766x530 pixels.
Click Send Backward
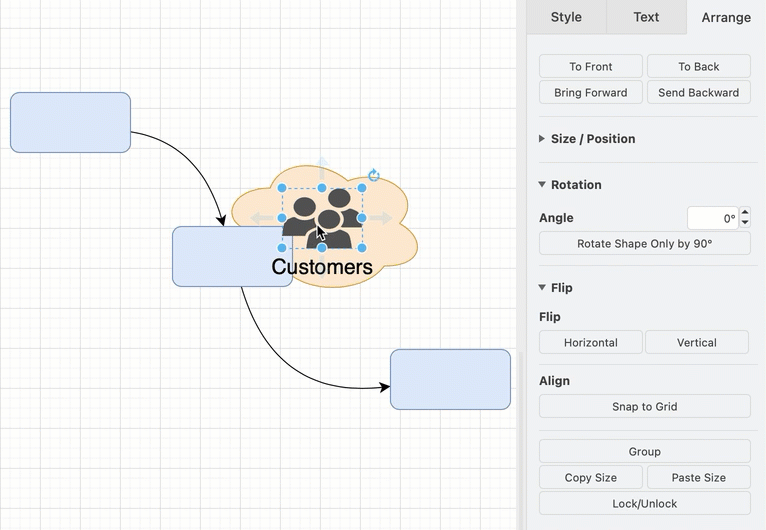click(x=699, y=92)
